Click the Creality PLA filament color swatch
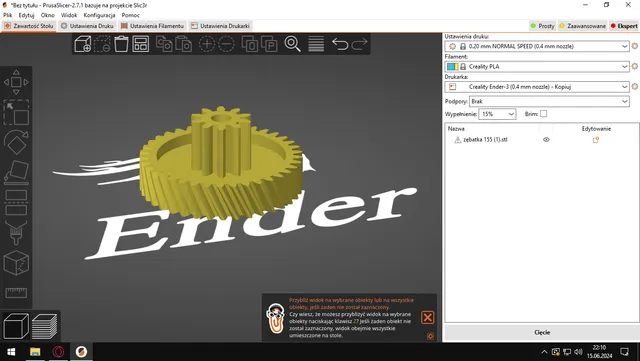This screenshot has height=361, width=640. point(452,66)
